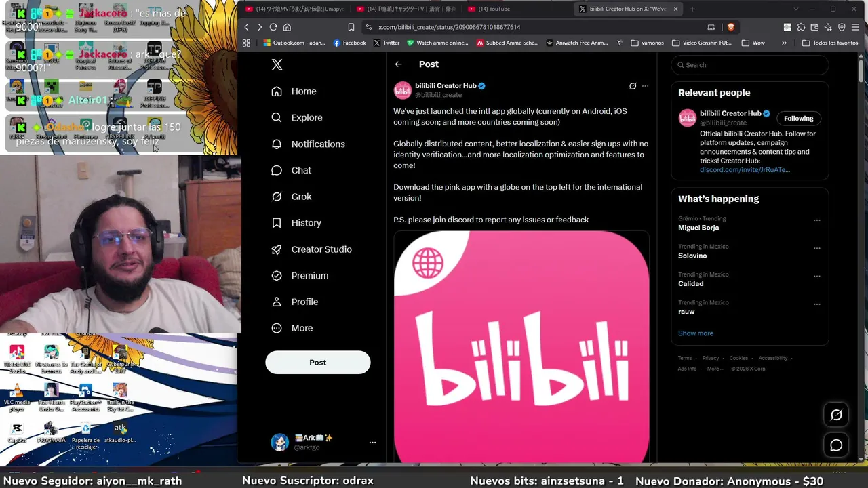
Task: Open the Todos los favoritos folder
Action: tap(830, 43)
